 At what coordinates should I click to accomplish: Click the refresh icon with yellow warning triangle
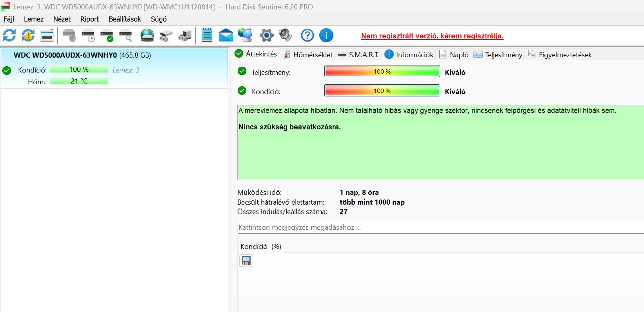tap(28, 35)
